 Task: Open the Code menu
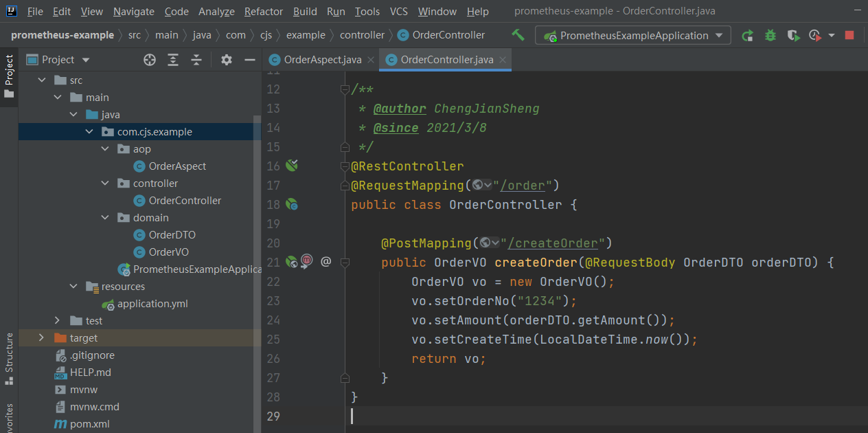pos(177,12)
